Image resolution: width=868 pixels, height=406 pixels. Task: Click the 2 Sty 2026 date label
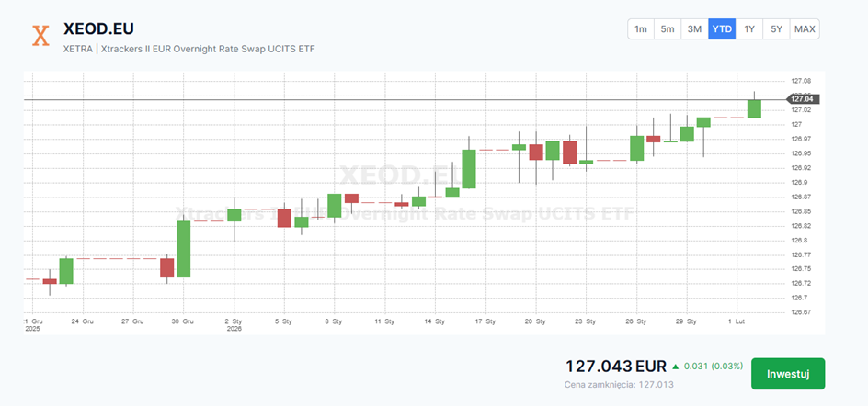(x=234, y=326)
